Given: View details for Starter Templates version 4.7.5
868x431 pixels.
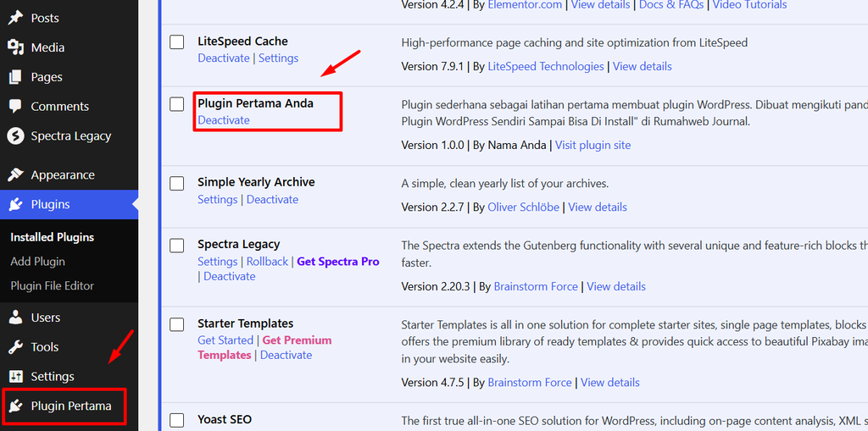Looking at the screenshot, I should [610, 383].
